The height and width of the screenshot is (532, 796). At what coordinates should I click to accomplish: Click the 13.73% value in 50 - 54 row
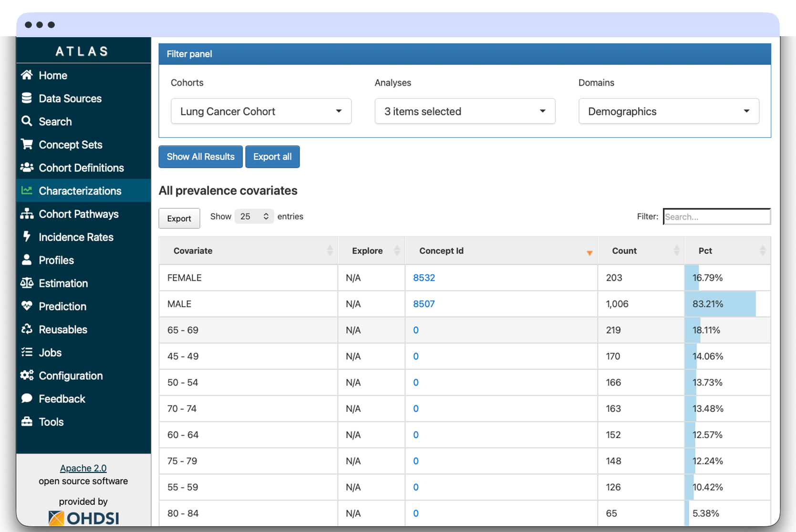pyautogui.click(x=708, y=382)
